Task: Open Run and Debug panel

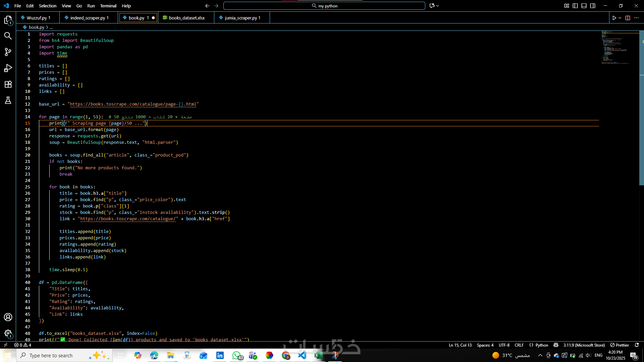Action: click(8, 68)
